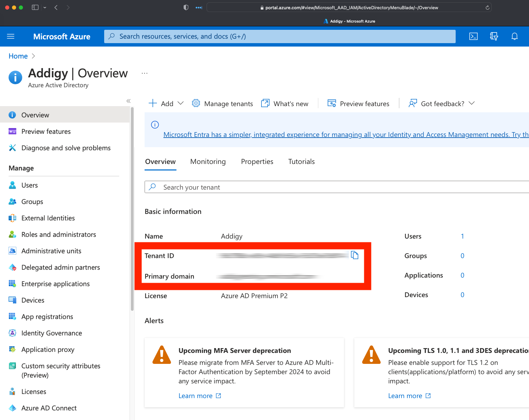Open the ellipsis more options next to Overview title

145,73
